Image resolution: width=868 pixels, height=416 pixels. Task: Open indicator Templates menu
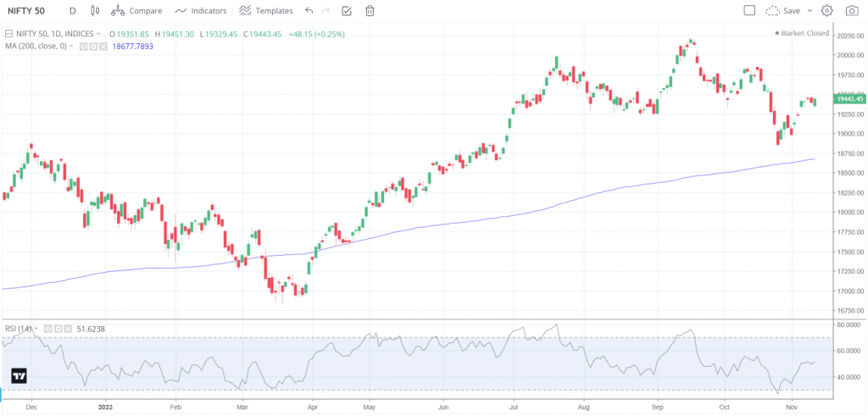coord(266,10)
